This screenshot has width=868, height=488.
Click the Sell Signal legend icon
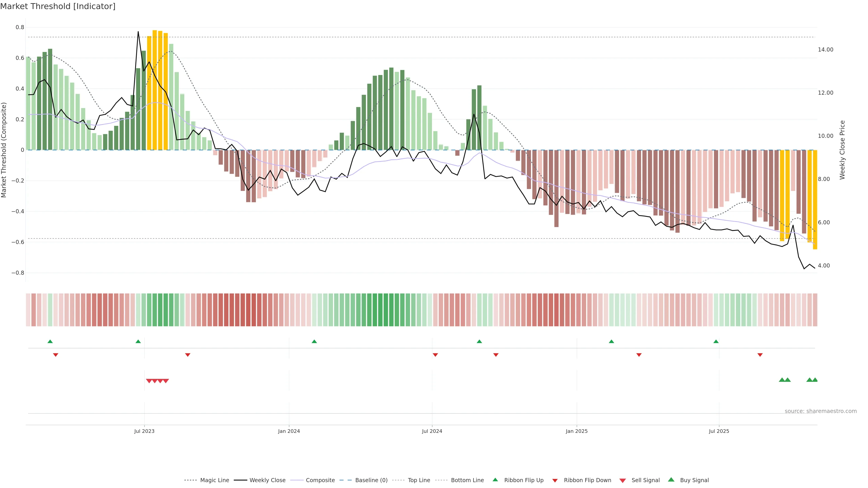(x=622, y=481)
